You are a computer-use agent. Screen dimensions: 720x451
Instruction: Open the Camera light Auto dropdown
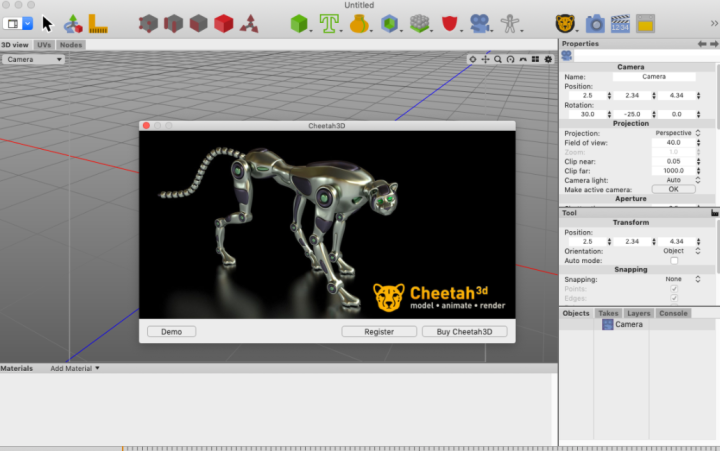(677, 180)
